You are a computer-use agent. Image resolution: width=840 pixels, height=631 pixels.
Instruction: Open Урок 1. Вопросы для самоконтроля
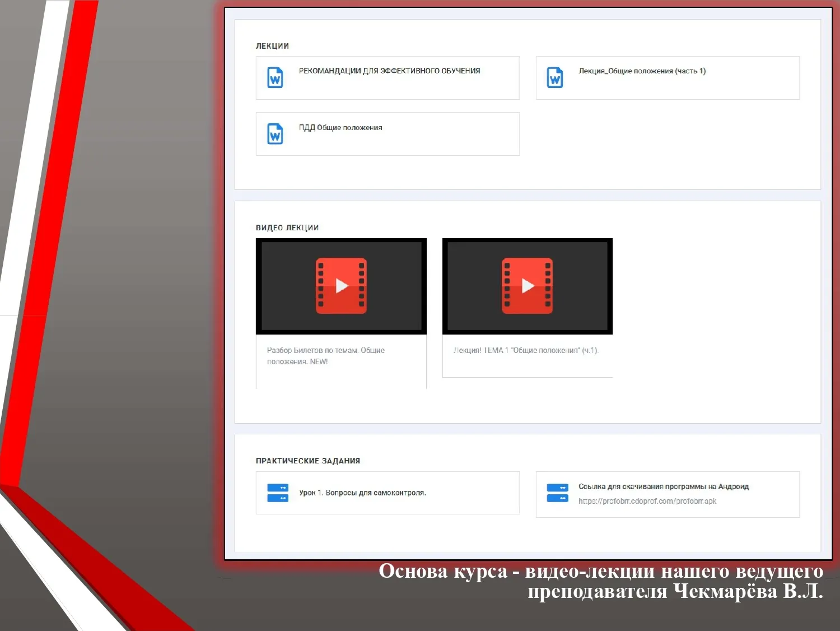click(362, 493)
